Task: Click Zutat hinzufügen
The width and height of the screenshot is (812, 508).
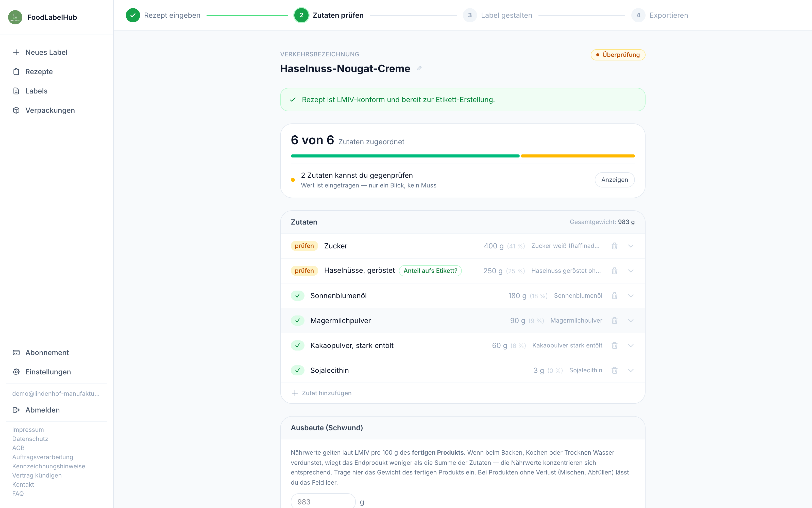Action: [x=322, y=393]
